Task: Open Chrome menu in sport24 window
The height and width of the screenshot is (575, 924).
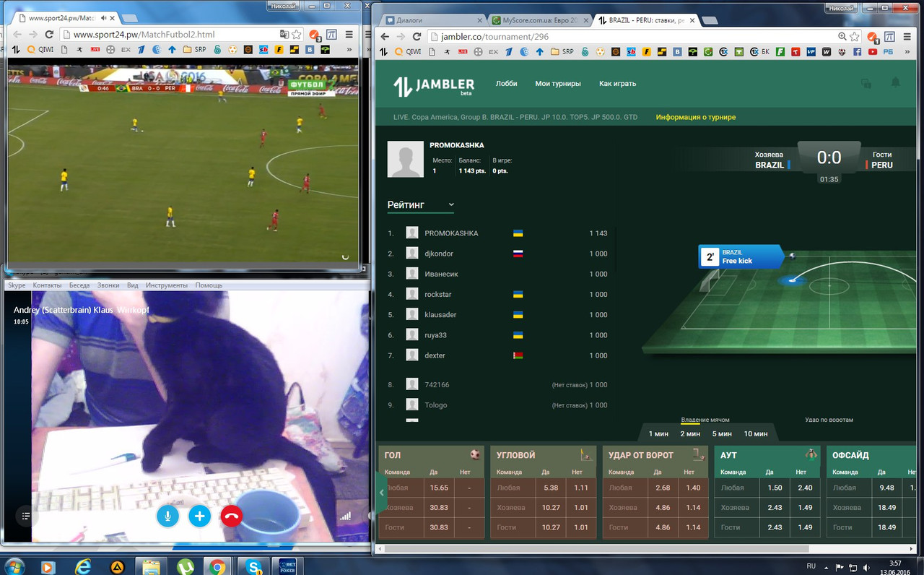Action: click(x=349, y=34)
